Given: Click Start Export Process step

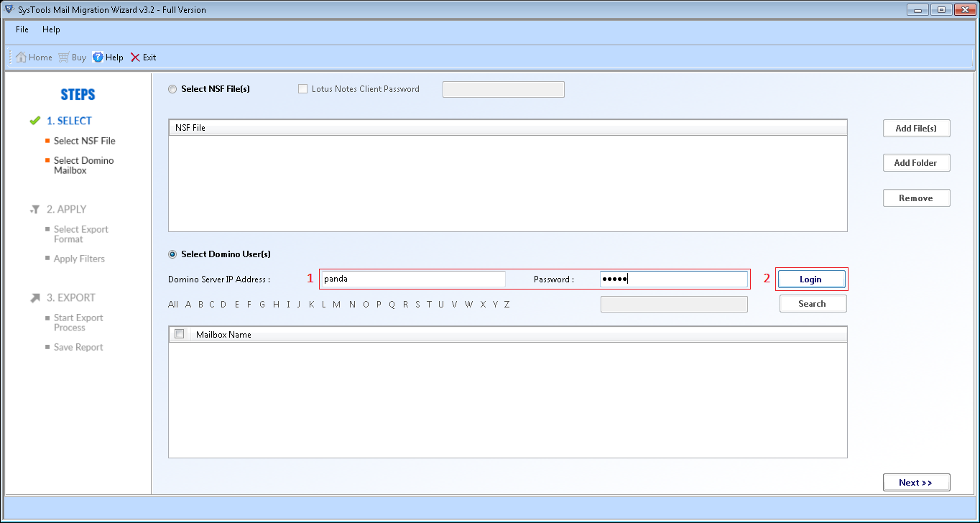Looking at the screenshot, I should coord(78,323).
